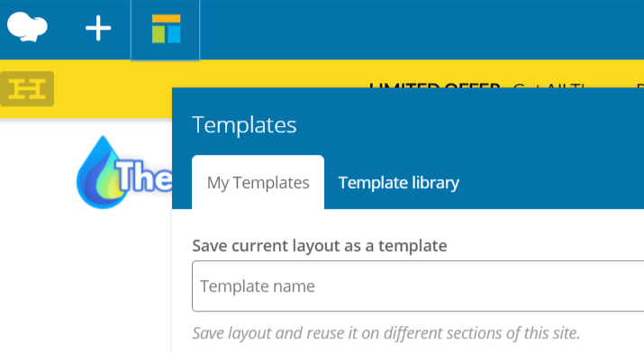Viewport: 644px width, 353px height.
Task: Switch to the My Templates tab
Action: (258, 182)
